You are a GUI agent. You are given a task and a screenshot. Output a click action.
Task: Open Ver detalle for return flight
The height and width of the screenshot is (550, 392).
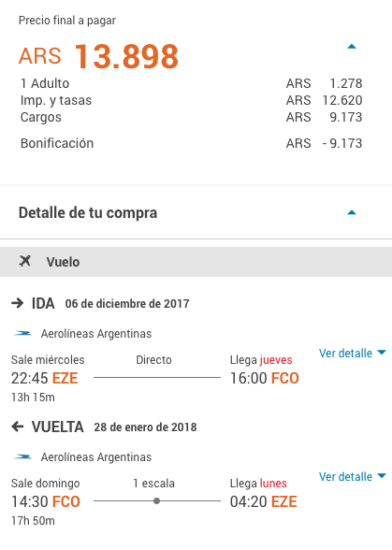353,476
